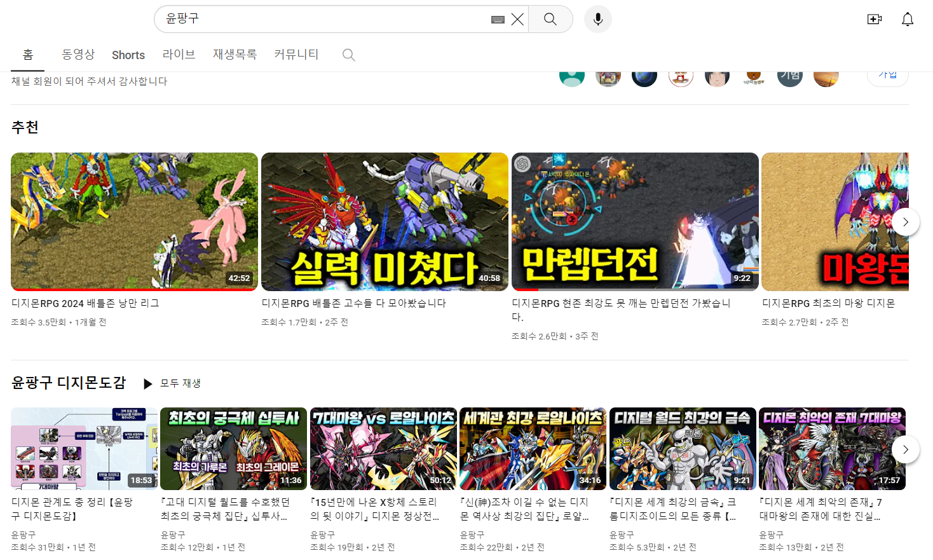
Task: Play all videos with 모두 재생
Action: pos(173,383)
